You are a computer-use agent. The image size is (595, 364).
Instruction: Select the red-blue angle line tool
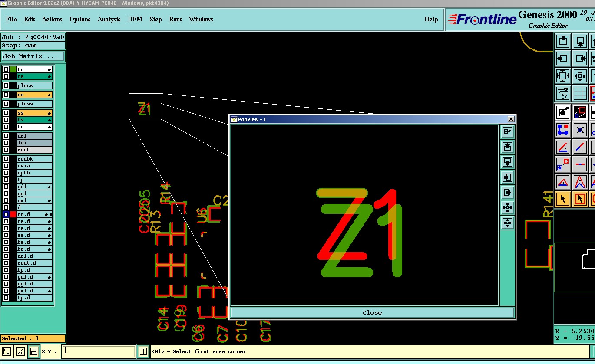click(563, 147)
